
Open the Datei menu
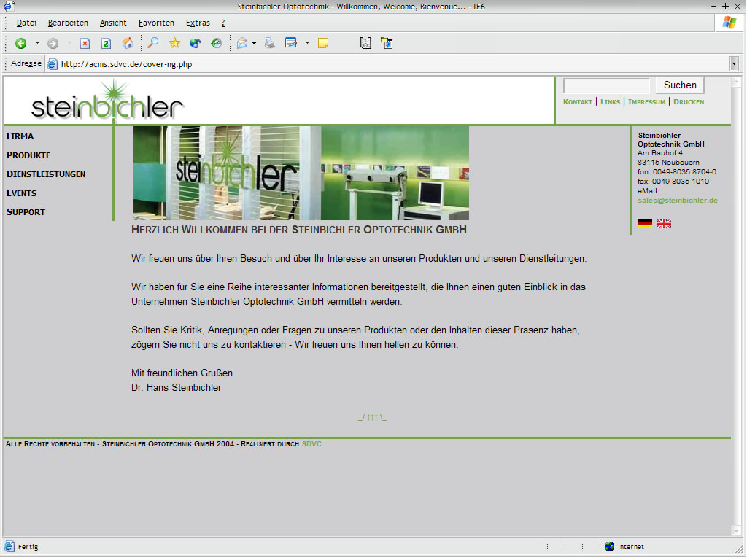click(26, 23)
